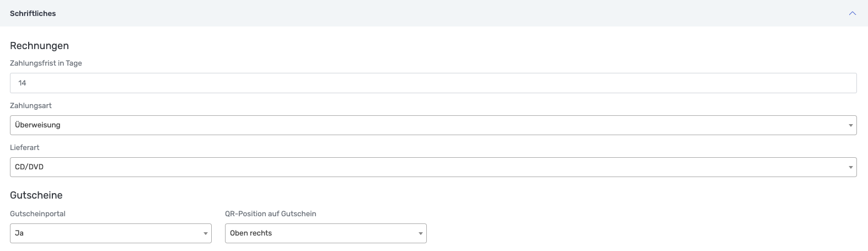The image size is (868, 251).
Task: Click the arrow icon of QR-Position select
Action: pyautogui.click(x=420, y=234)
